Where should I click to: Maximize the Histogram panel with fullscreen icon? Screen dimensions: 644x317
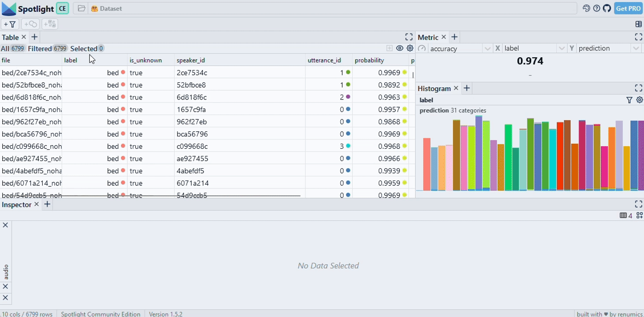click(x=638, y=88)
